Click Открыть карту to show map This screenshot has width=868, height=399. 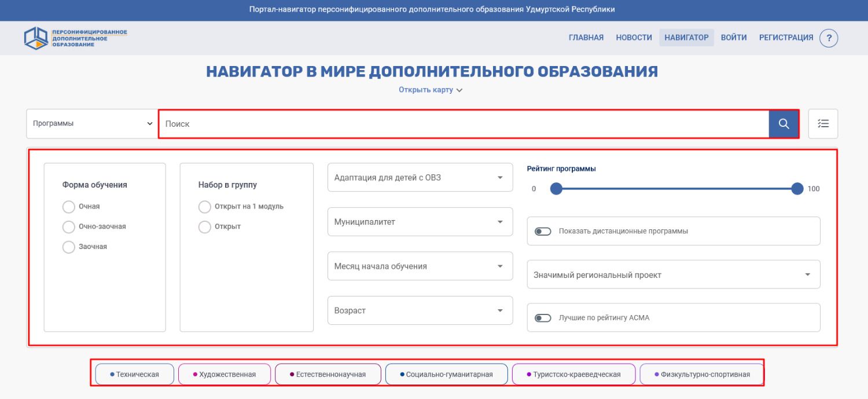pos(431,90)
